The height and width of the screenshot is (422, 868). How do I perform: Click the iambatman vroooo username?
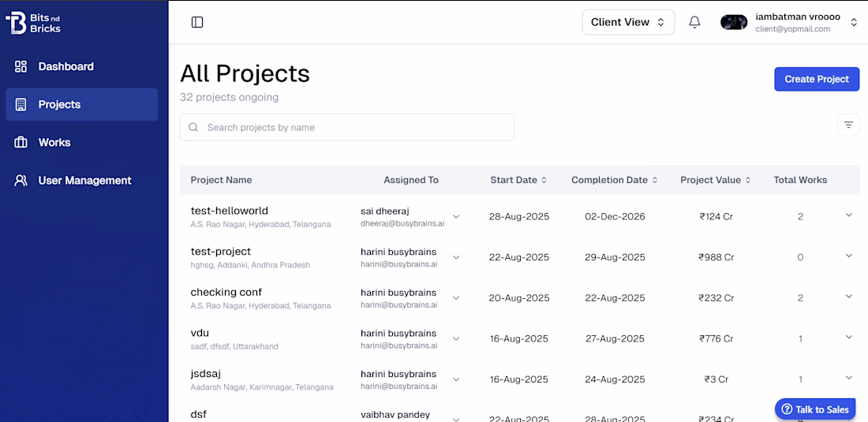tap(798, 17)
